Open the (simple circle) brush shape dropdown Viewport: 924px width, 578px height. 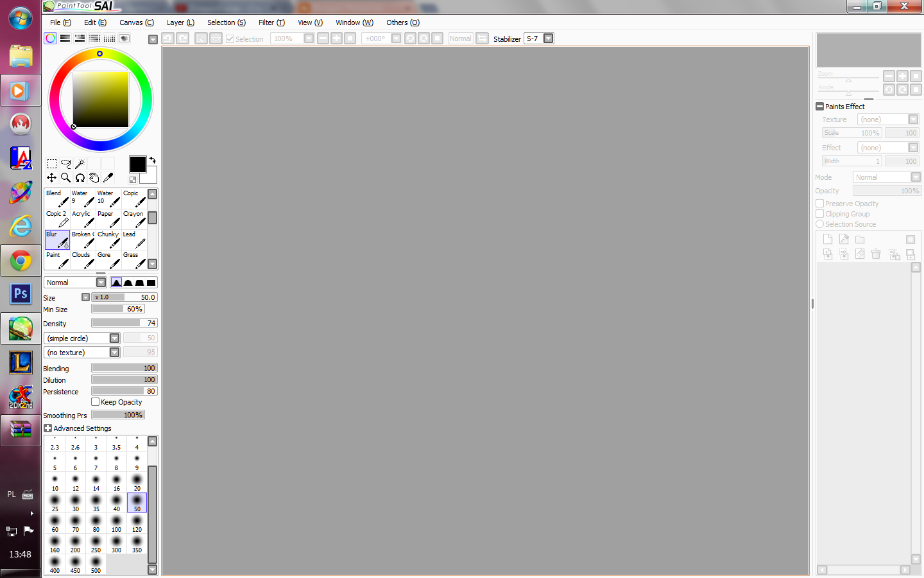[x=114, y=338]
